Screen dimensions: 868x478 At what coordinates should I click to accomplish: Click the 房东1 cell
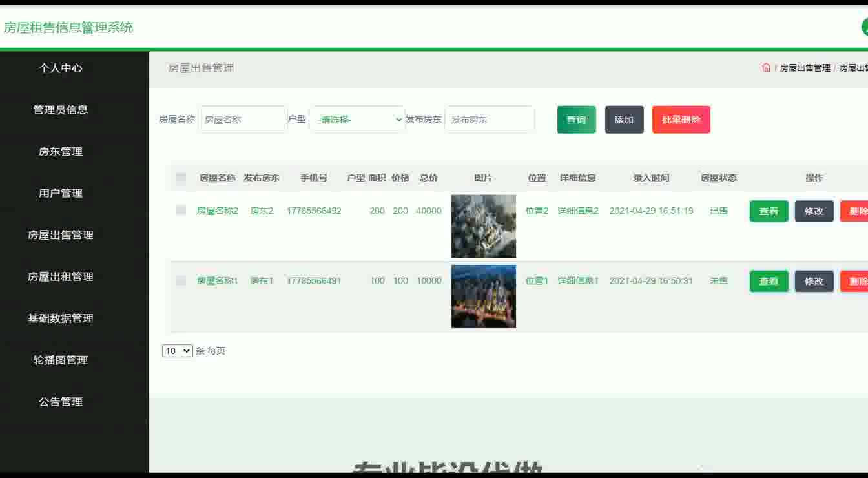262,281
